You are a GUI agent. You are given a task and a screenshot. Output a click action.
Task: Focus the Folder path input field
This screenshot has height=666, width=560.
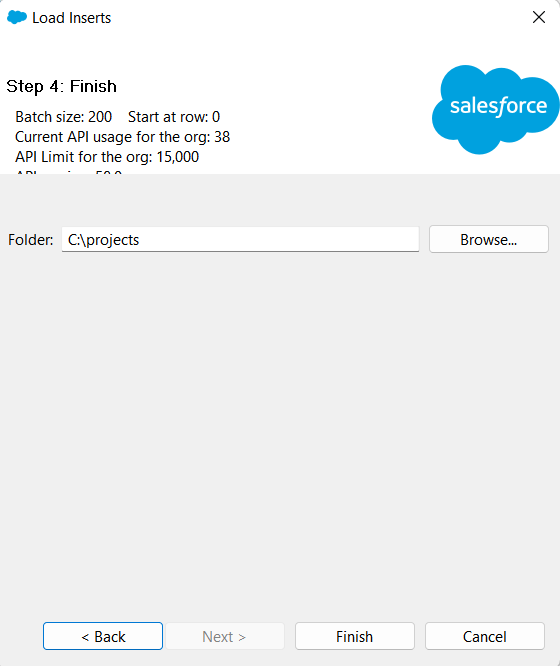click(x=240, y=240)
